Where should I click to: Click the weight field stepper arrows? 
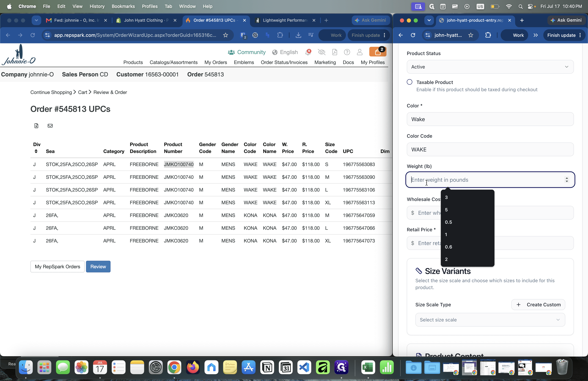[x=567, y=180]
